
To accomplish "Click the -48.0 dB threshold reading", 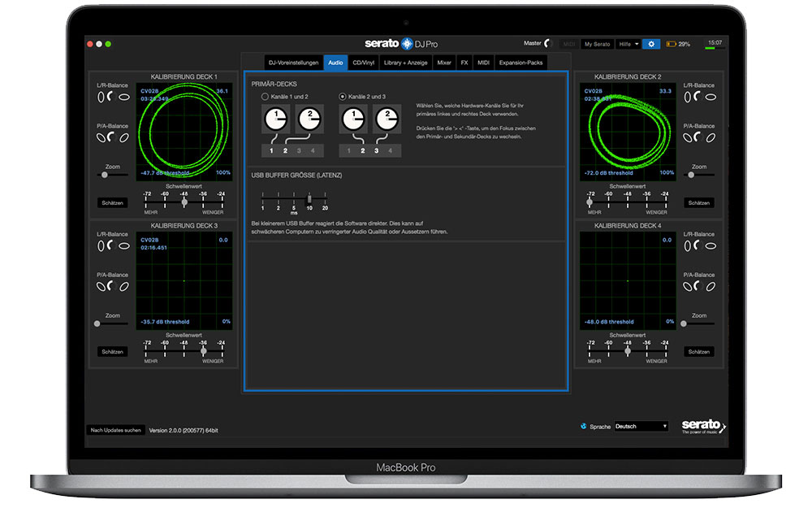I will coord(608,322).
